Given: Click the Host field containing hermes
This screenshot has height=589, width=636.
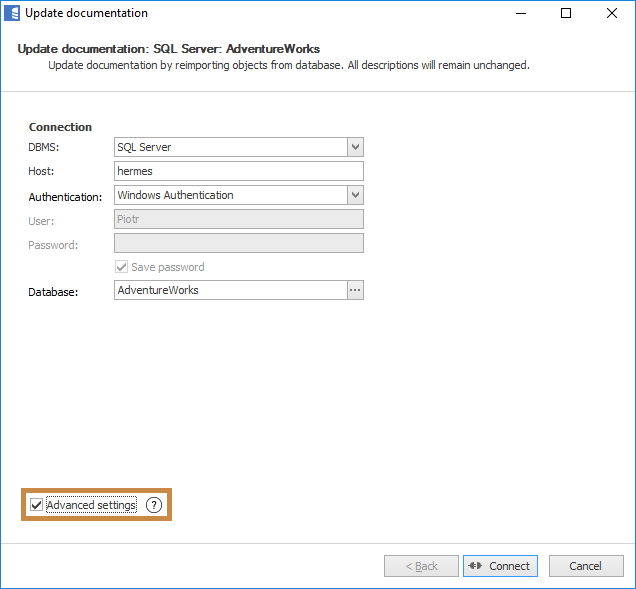Looking at the screenshot, I should point(238,171).
